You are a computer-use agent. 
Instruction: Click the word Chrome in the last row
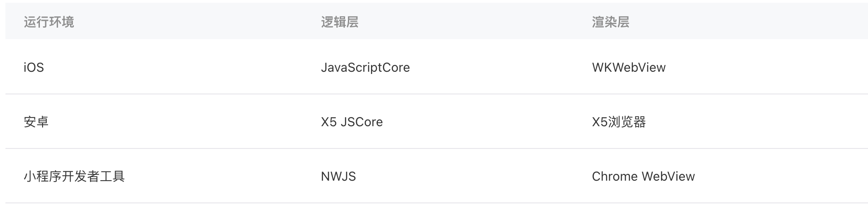point(614,177)
